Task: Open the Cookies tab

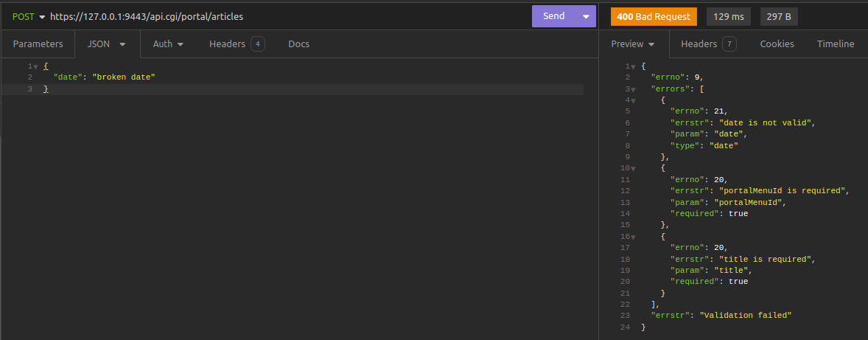Action: [777, 44]
